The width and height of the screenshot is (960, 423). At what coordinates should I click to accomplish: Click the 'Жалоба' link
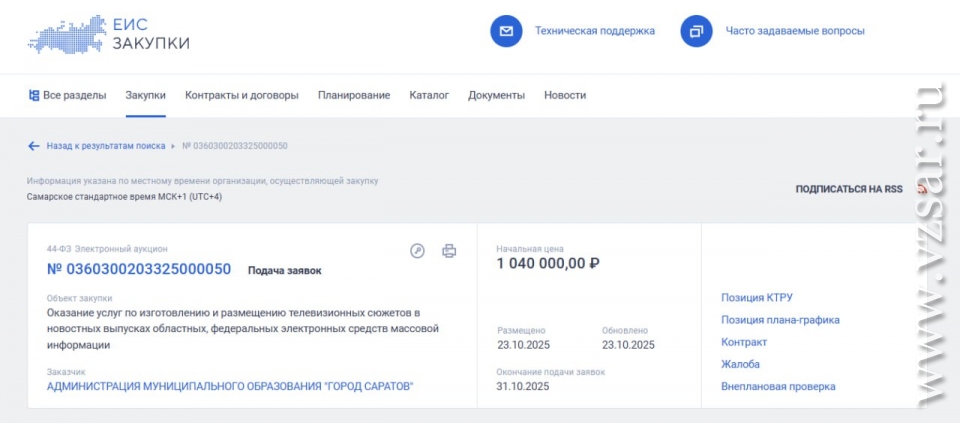pos(740,364)
